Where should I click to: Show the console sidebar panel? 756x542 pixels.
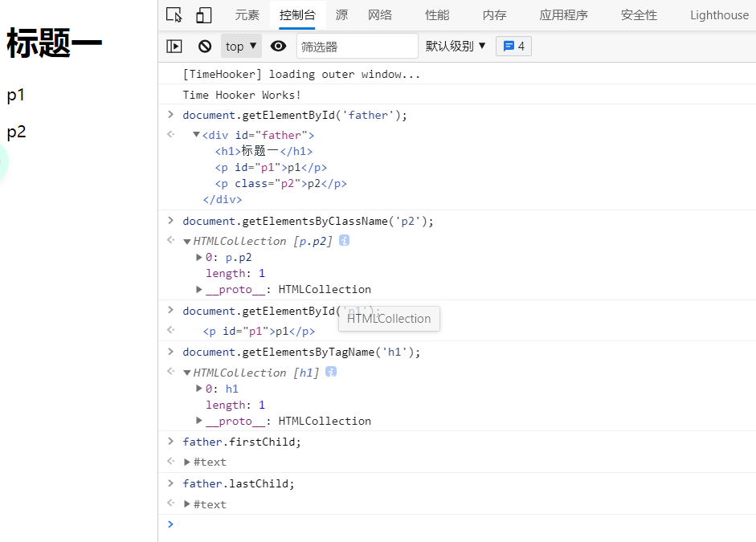point(174,47)
